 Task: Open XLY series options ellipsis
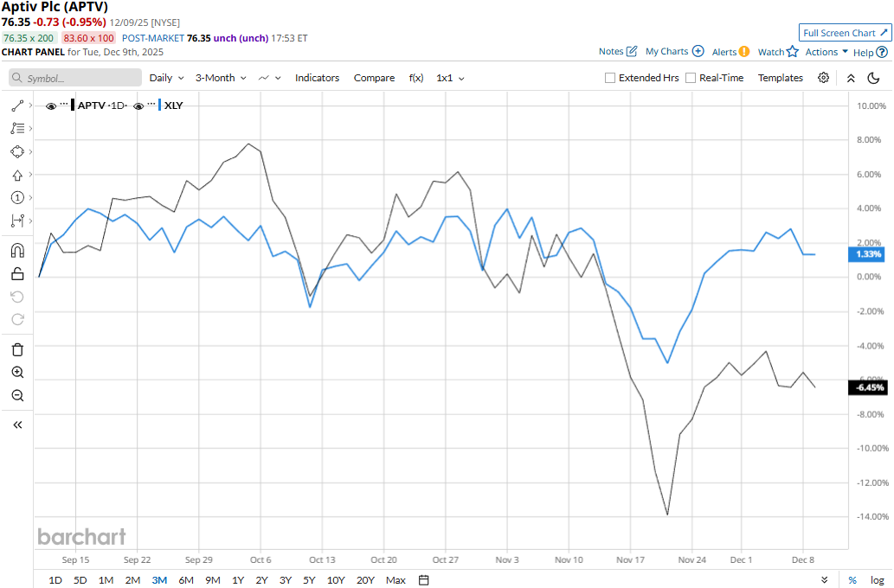click(x=151, y=105)
